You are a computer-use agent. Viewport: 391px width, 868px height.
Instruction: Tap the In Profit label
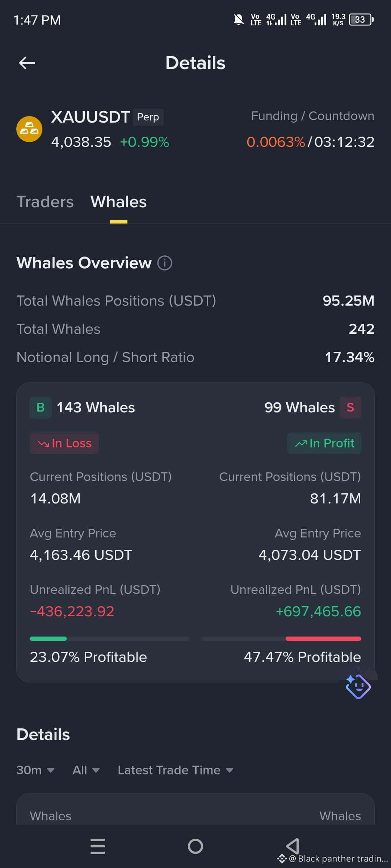click(324, 443)
